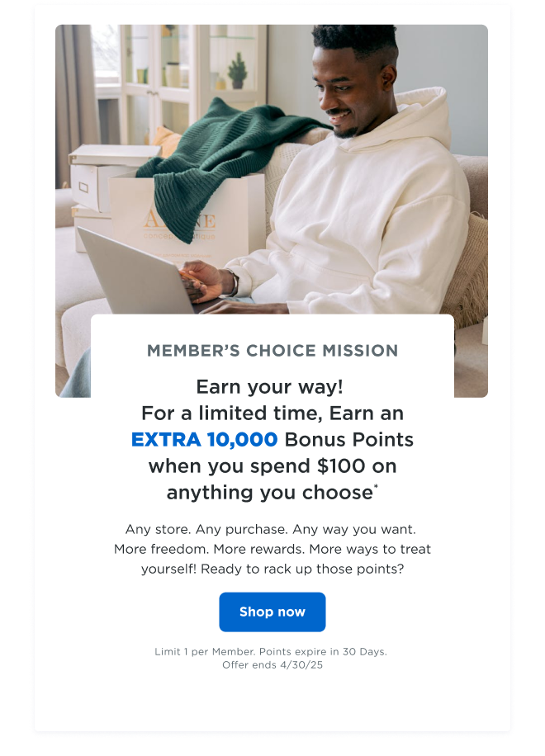Click the man's white hoodie
Screen dimensions: 545x756
click(x=363, y=215)
